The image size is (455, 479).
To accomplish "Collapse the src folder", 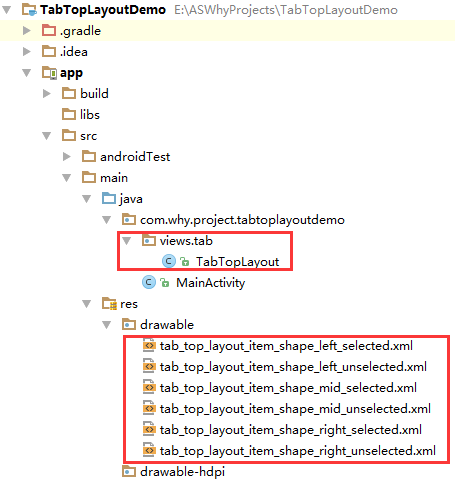I will pos(47,136).
